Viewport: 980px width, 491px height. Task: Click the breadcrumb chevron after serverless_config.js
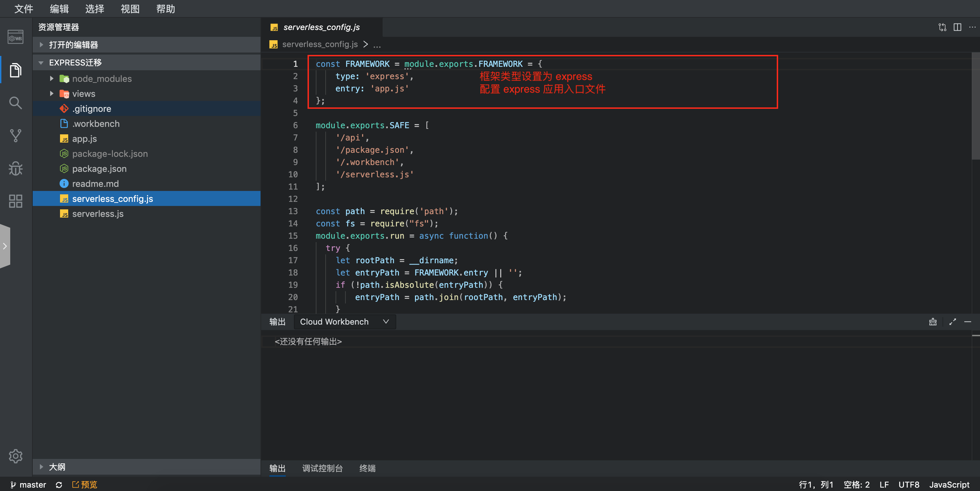point(366,45)
